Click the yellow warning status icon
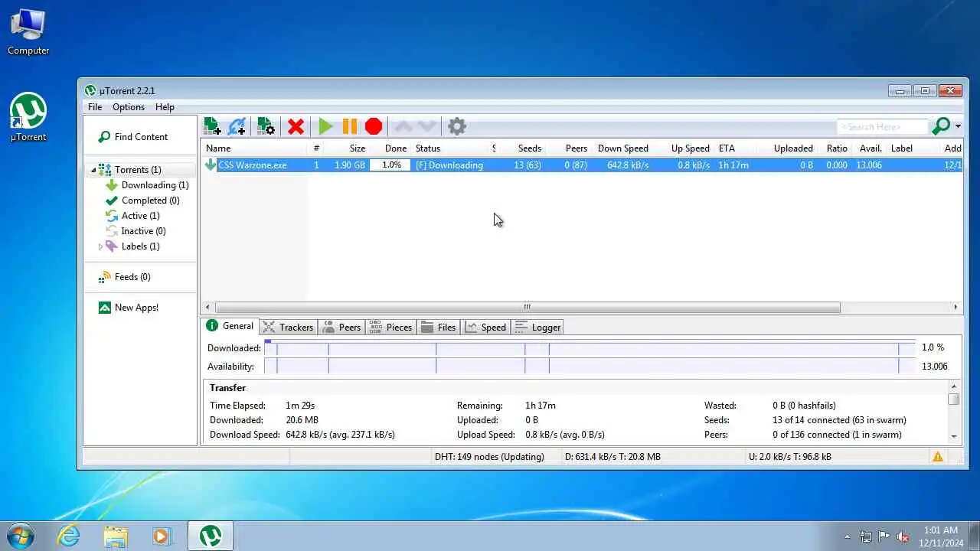The height and width of the screenshot is (551, 980). click(x=937, y=457)
